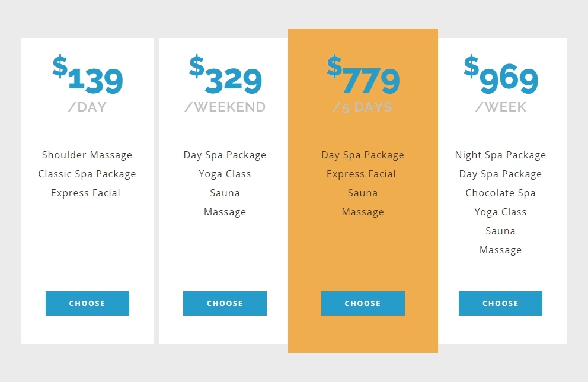Click CHOOSE button under $139 day plan

[87, 303]
